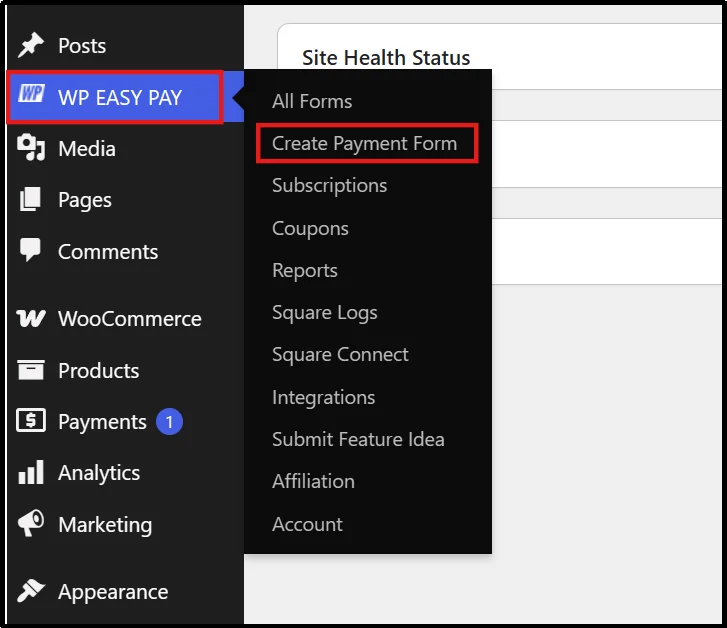Open the Marketing menu label
Screen dimensions: 727x628
105,525
